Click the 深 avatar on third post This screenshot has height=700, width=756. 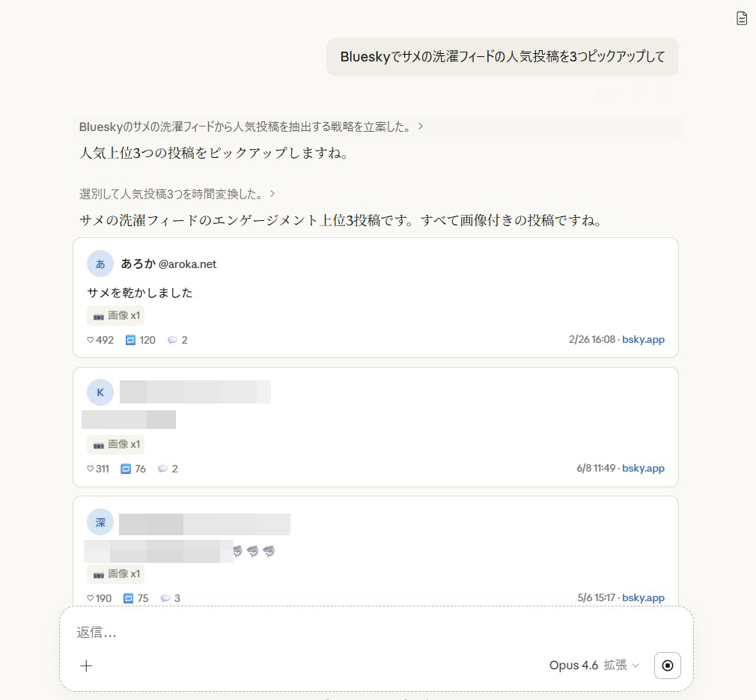coord(100,522)
